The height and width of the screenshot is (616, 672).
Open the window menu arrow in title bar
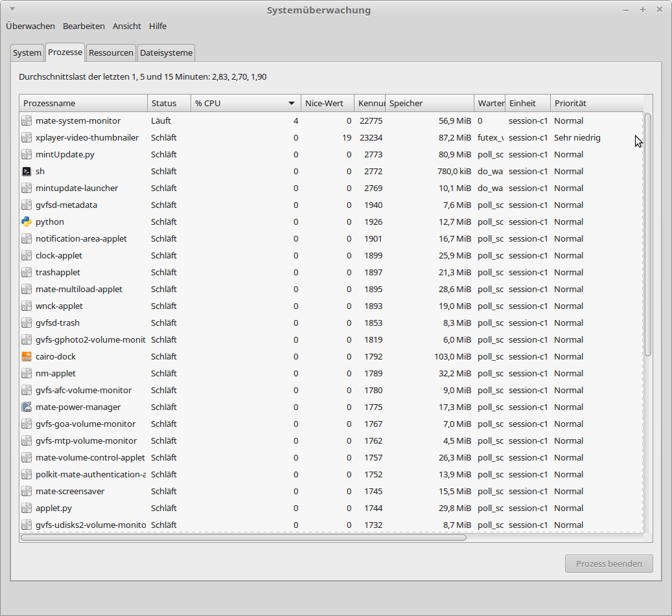coord(12,10)
